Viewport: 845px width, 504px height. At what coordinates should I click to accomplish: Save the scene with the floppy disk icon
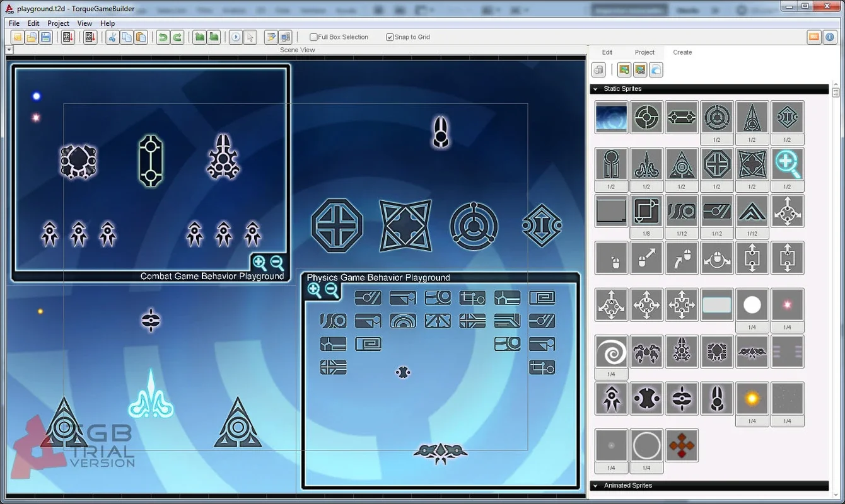click(45, 37)
